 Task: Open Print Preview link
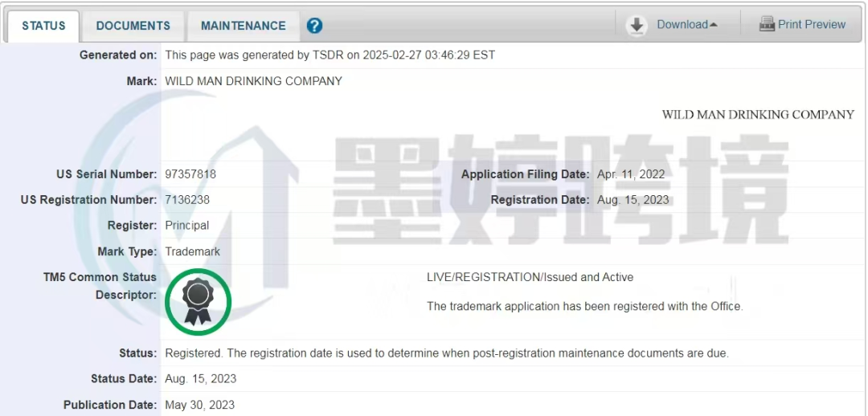pos(812,24)
